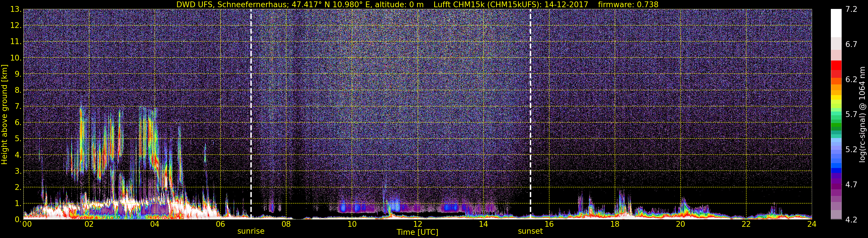
Task: Click the x-axis tick label '24'
Action: point(812,224)
